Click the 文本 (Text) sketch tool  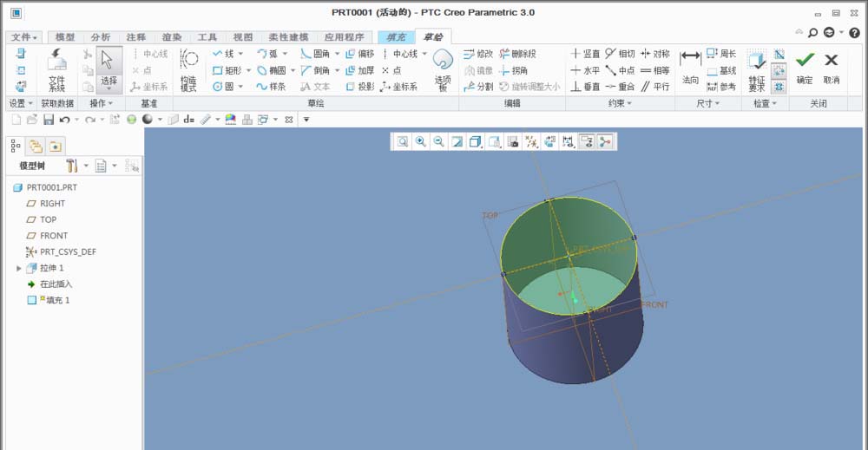point(315,87)
